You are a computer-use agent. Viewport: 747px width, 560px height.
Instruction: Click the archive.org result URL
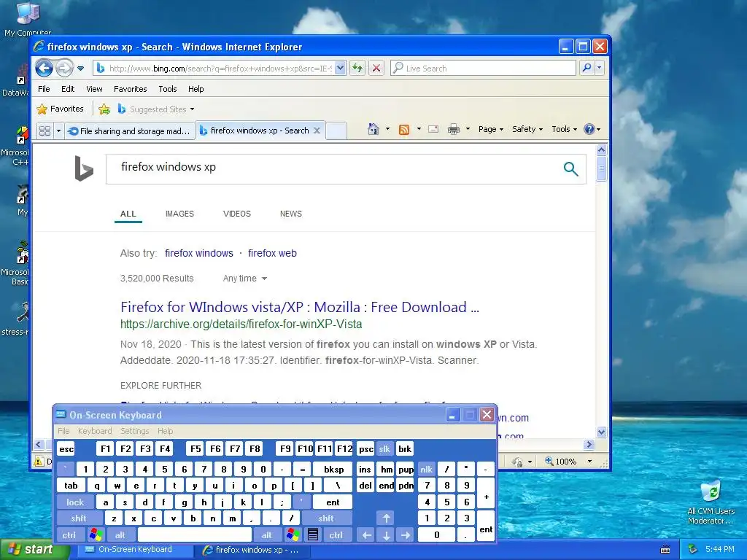[241, 324]
